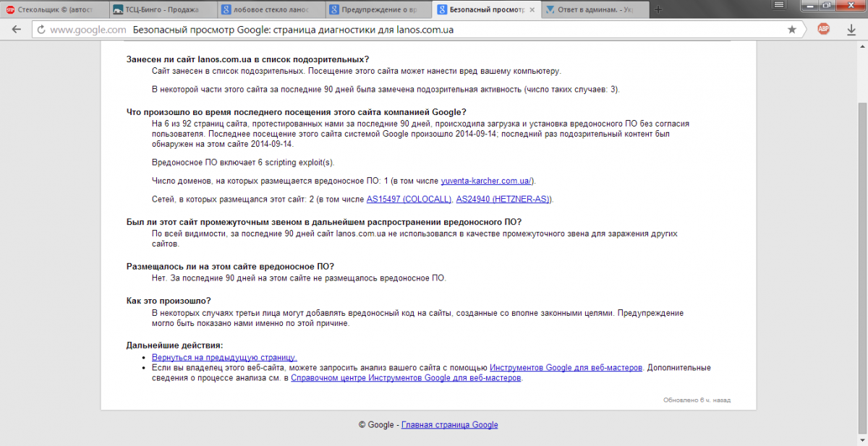The width and height of the screenshot is (868, 446).
Task: Click the Дальнейшие действия heading
Action: [x=174, y=346]
